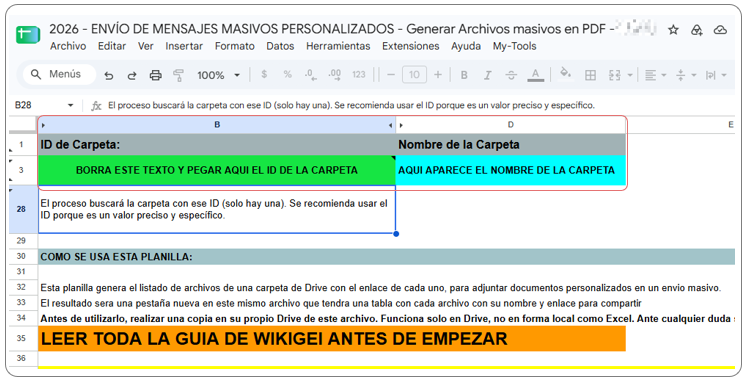
Task: Select green 'BORRA ESTE TEXTO Y PEGAR' cell
Action: (x=217, y=170)
